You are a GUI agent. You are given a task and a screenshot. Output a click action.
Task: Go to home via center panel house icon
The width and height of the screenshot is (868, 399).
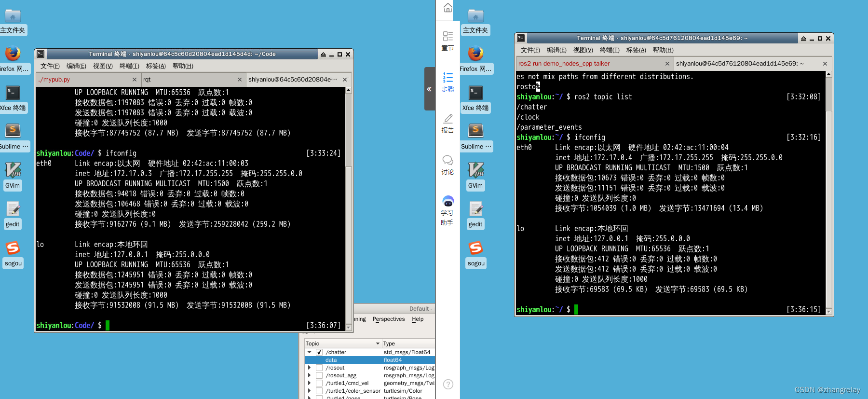point(448,8)
